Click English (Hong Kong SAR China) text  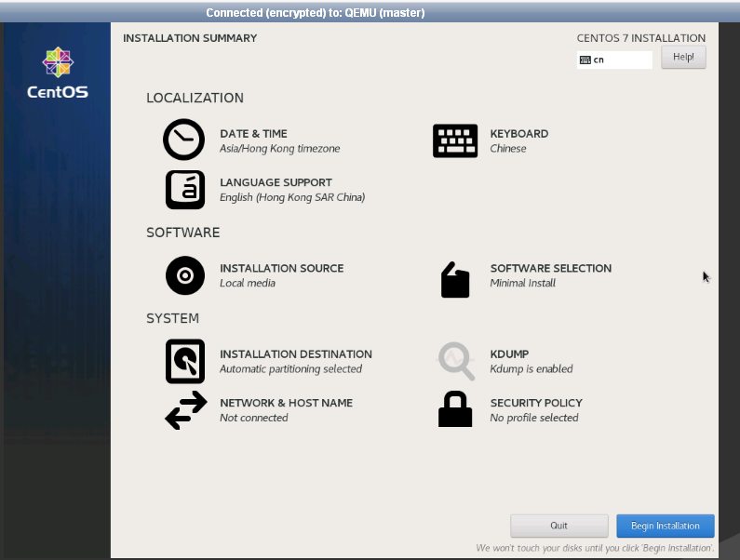292,197
